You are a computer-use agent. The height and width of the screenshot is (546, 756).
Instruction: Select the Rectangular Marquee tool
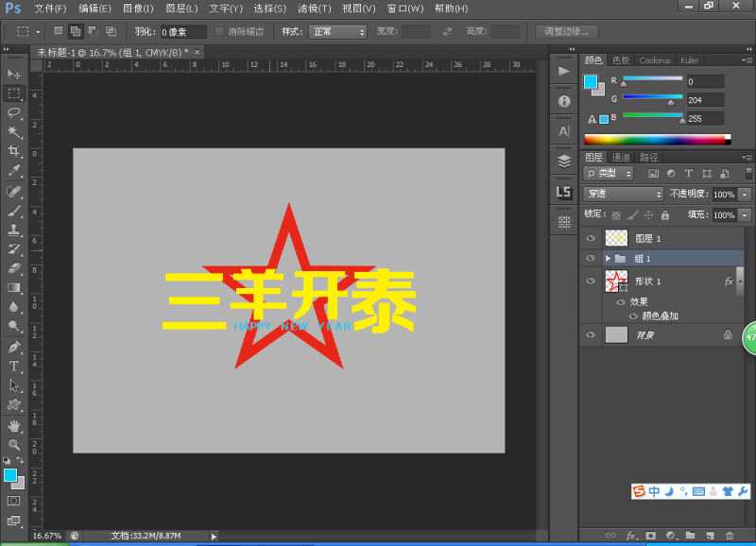pos(14,93)
